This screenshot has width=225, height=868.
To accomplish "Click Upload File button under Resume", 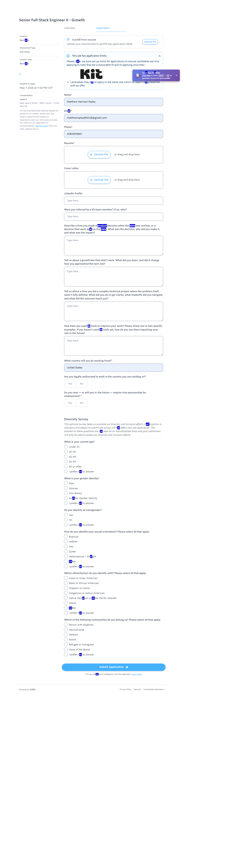I will 99,154.
